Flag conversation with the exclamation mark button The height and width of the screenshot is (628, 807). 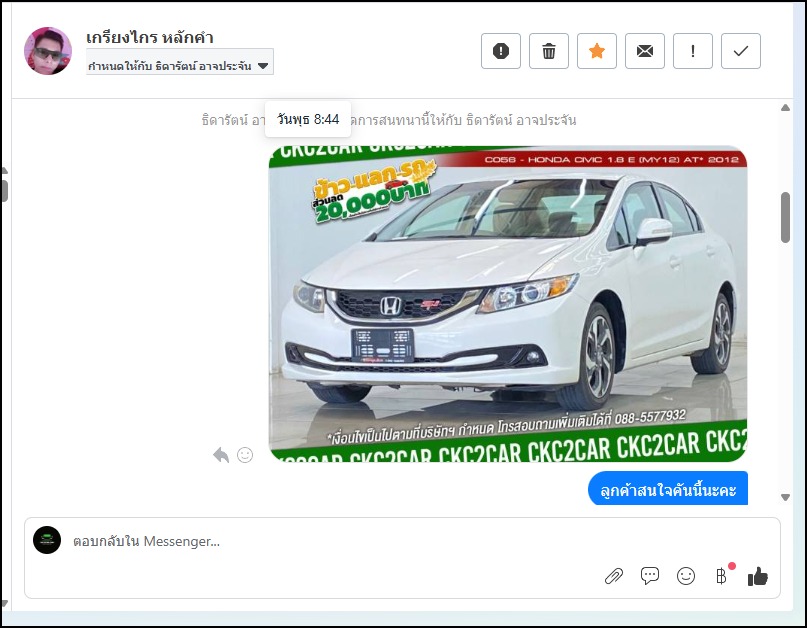[x=693, y=51]
